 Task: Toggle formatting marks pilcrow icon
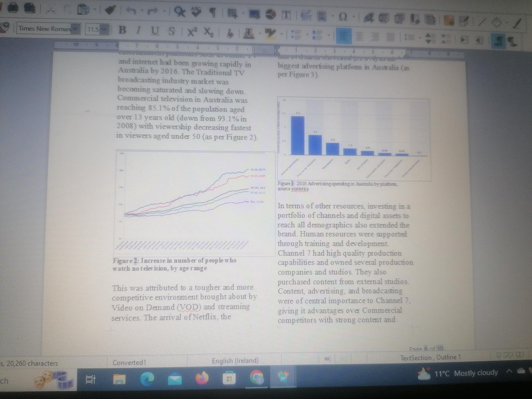(213, 13)
